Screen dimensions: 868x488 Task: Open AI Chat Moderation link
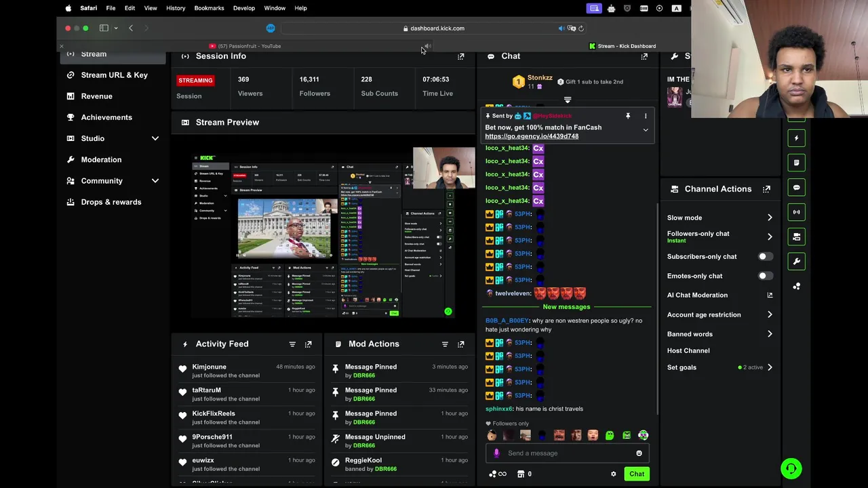[x=720, y=296]
